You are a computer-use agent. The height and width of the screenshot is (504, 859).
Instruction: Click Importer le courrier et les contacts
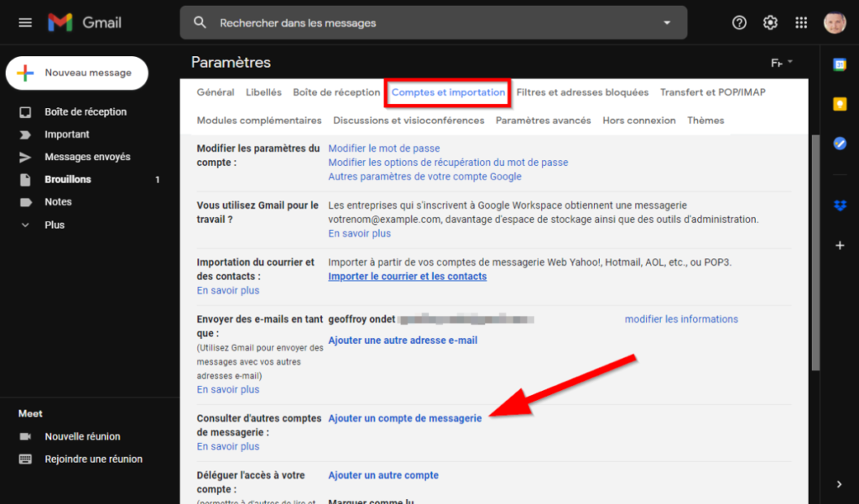click(407, 276)
